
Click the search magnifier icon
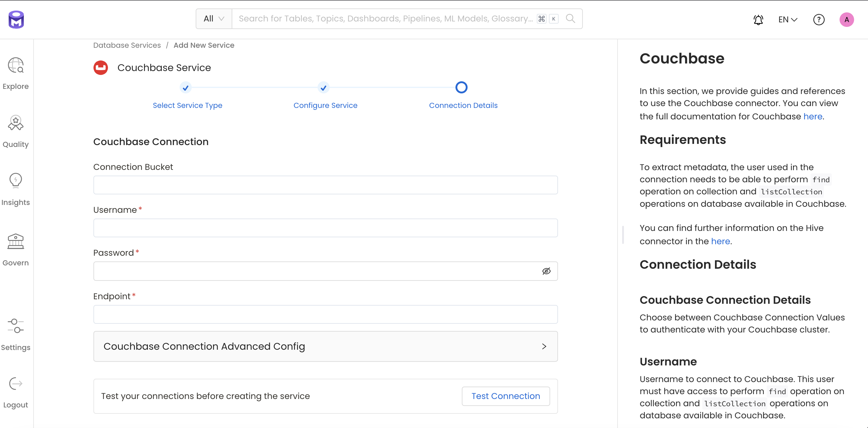coord(570,18)
